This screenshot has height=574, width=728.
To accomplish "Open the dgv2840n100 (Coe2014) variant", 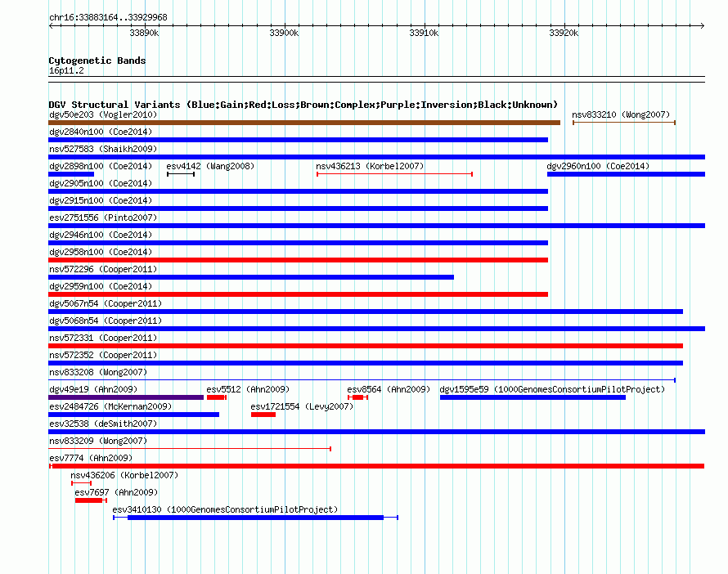I will point(298,140).
